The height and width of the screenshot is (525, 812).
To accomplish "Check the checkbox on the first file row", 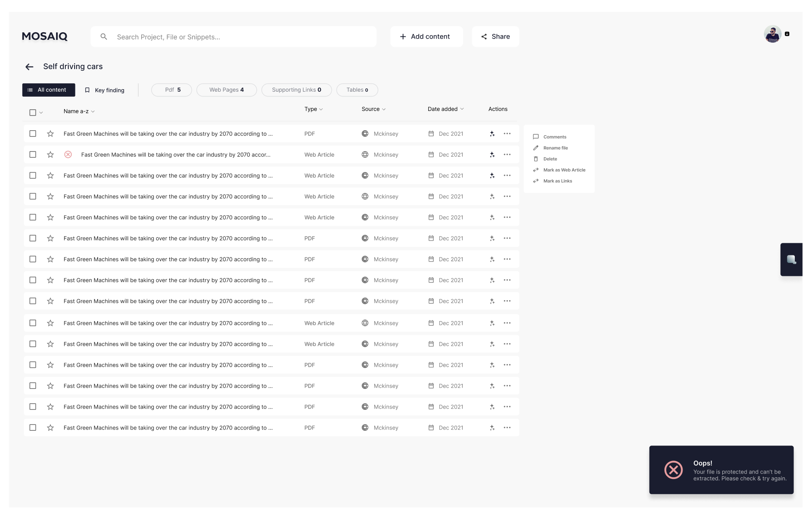I will point(33,134).
